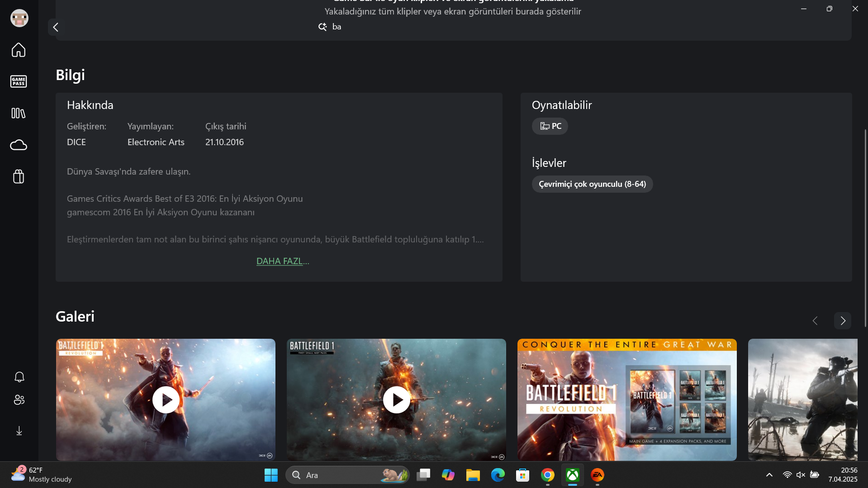Play the Battlefield 1 Revolution trailer
The image size is (868, 488).
tap(166, 400)
